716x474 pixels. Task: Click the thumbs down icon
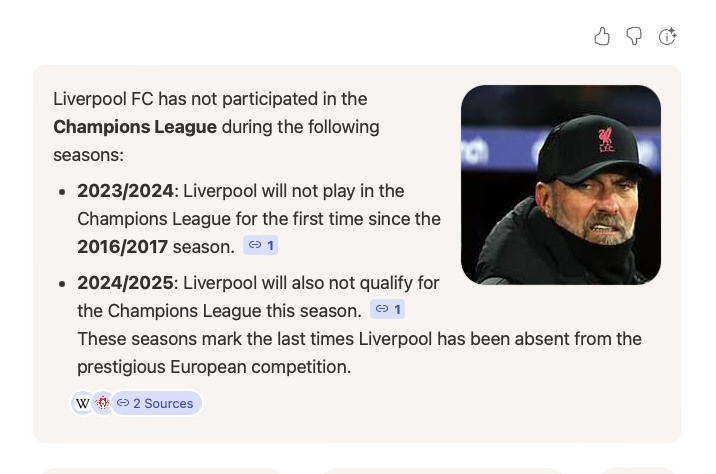[x=634, y=37]
